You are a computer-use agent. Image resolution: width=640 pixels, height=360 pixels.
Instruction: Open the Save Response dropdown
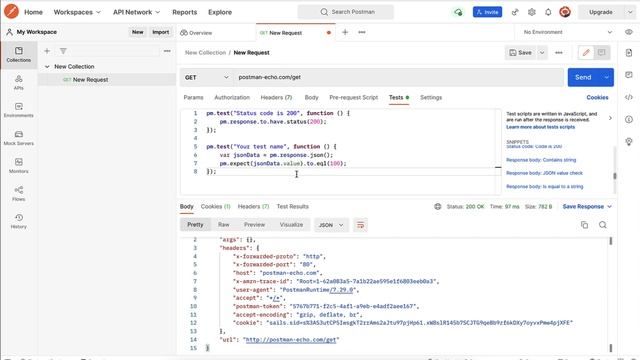pyautogui.click(x=587, y=207)
